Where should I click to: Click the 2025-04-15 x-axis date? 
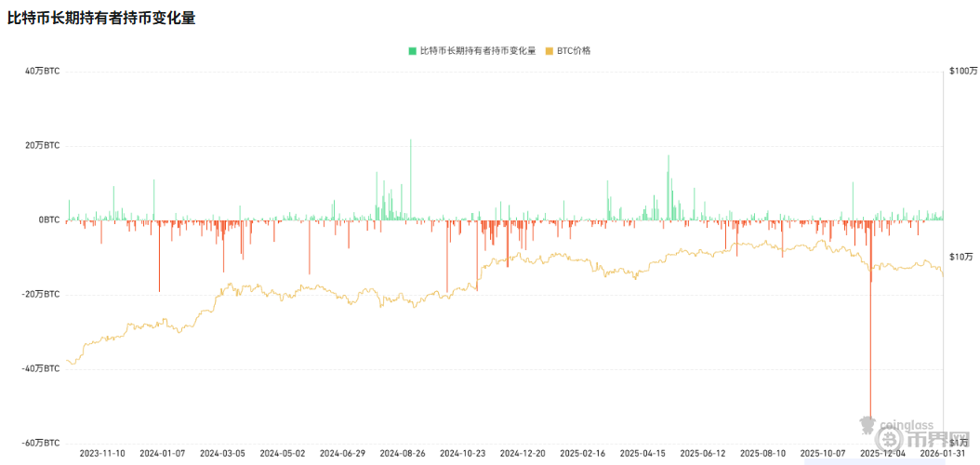642,453
